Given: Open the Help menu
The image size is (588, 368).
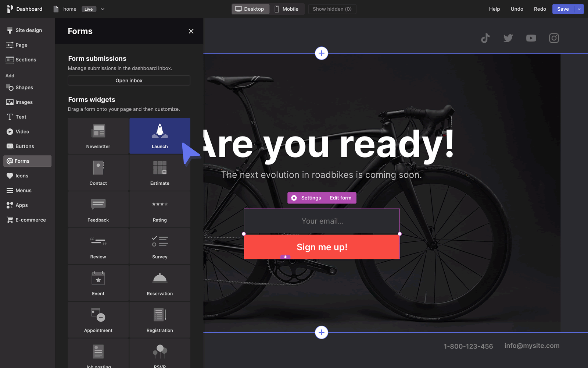Looking at the screenshot, I should [494, 9].
